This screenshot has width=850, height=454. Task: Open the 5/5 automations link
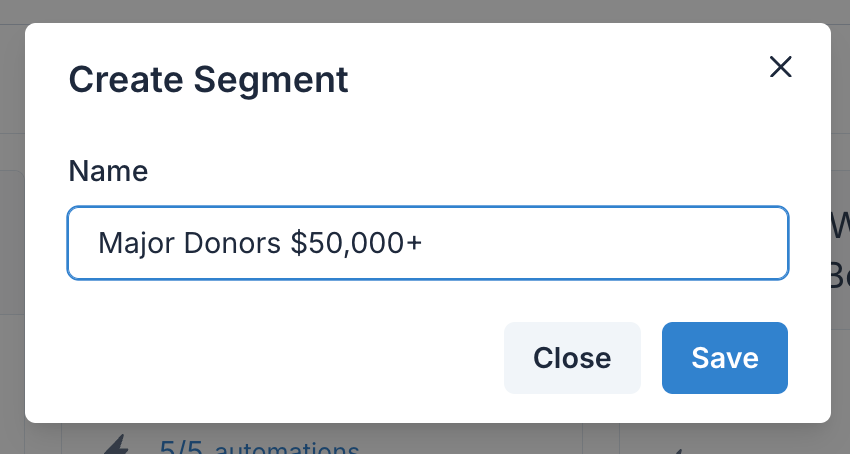click(259, 448)
